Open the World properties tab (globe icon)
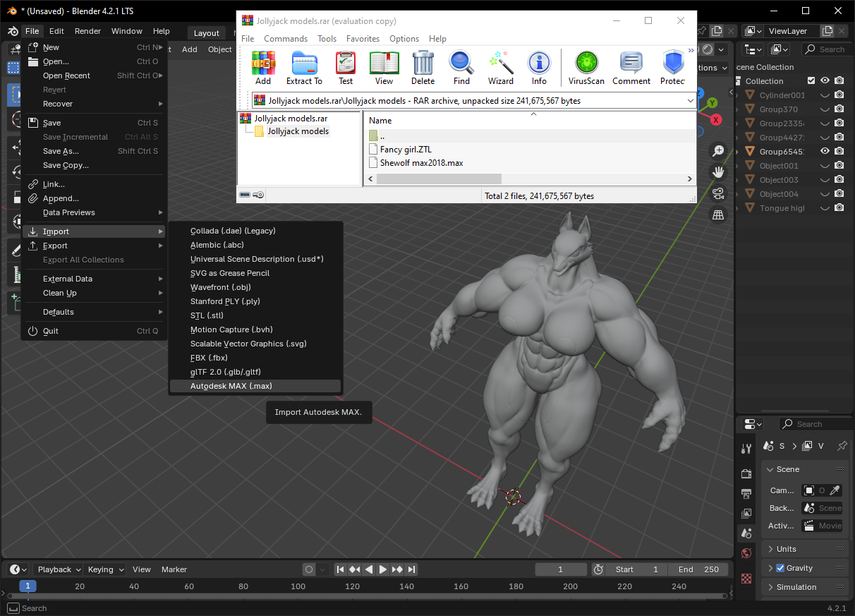Screen dimensions: 855x616 pos(746,552)
